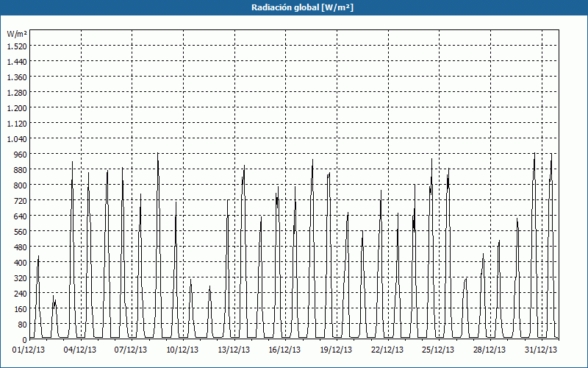Viewport: 588px width, 368px height.
Task: Click the 80 y-axis value label
Action: coord(22,324)
